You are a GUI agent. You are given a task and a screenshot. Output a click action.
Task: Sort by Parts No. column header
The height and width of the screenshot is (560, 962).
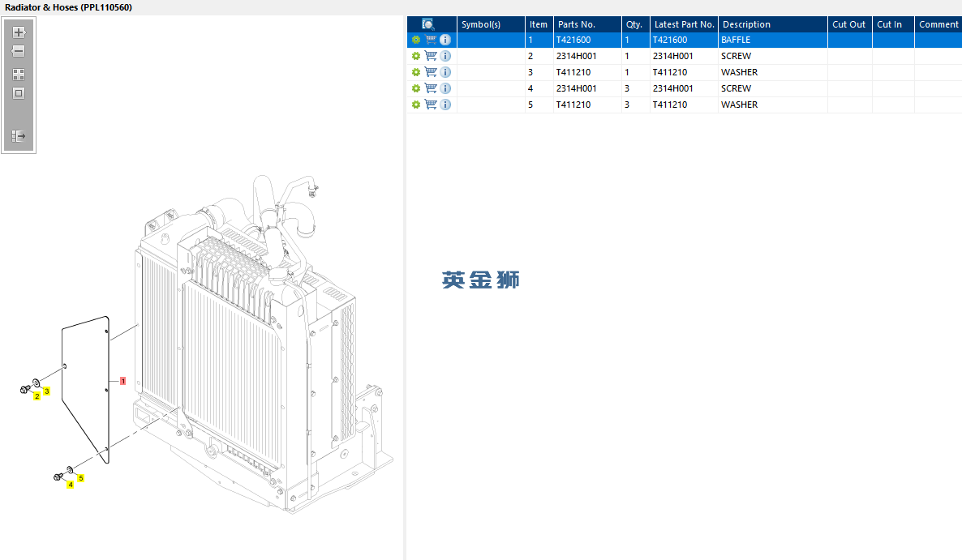tap(576, 24)
